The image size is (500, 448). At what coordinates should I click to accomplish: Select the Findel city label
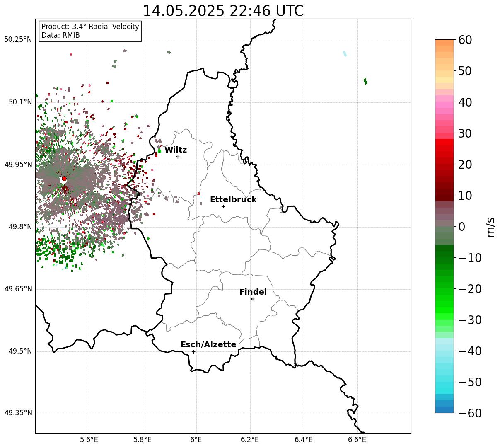pyautogui.click(x=253, y=292)
